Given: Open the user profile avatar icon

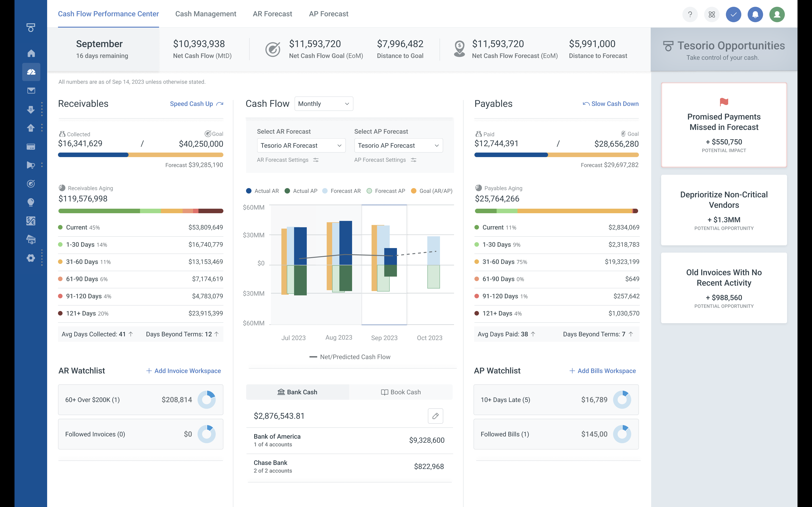Looking at the screenshot, I should 777,14.
